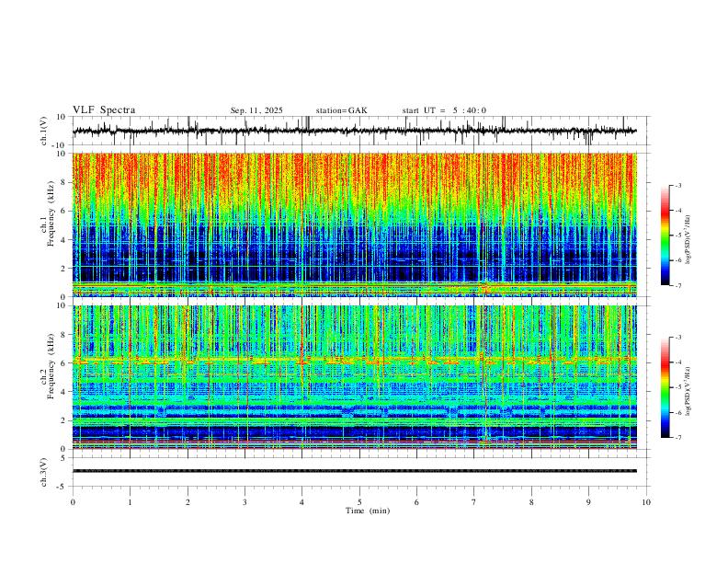Click time axis tick label '3'
728x563 pixels.
245,502
